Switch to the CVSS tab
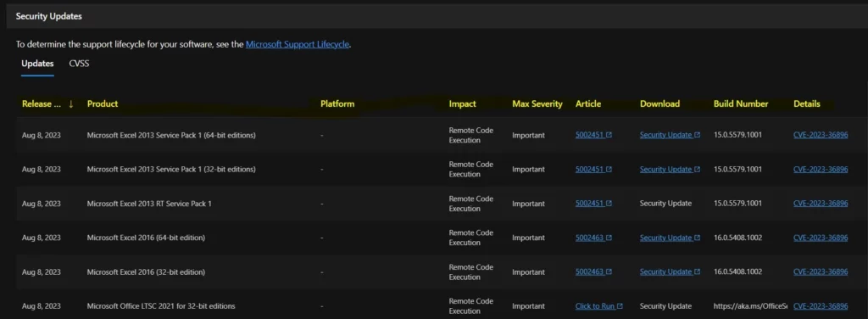Viewport: 868px width, 319px height. coord(79,63)
